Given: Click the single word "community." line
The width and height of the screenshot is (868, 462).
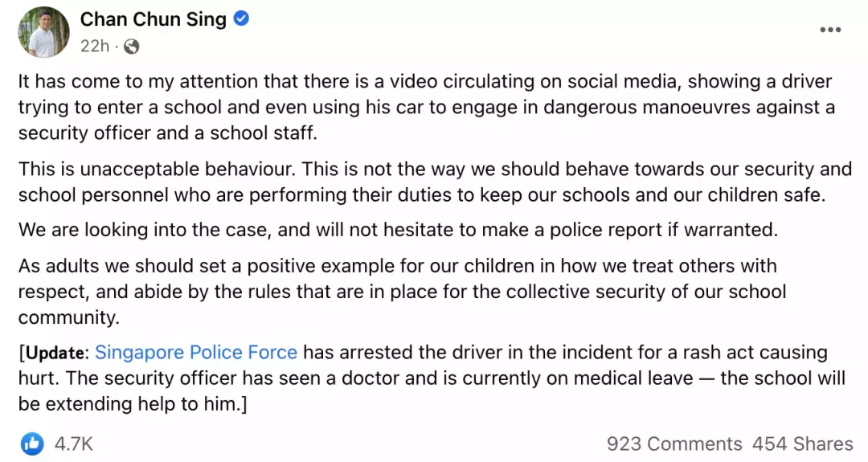Looking at the screenshot, I should coord(68,317).
